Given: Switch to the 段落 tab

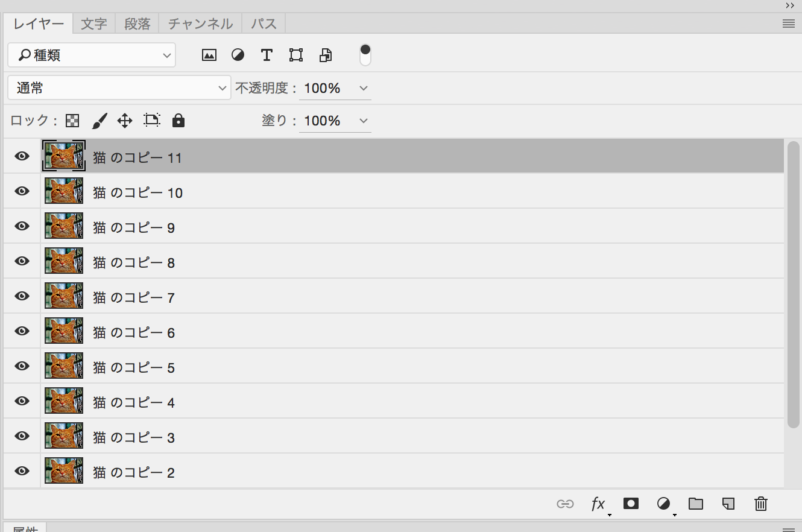Looking at the screenshot, I should click(x=137, y=24).
